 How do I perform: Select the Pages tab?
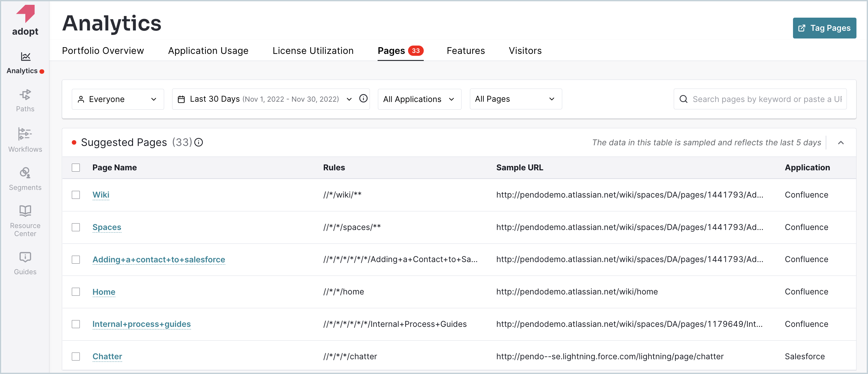tap(400, 51)
